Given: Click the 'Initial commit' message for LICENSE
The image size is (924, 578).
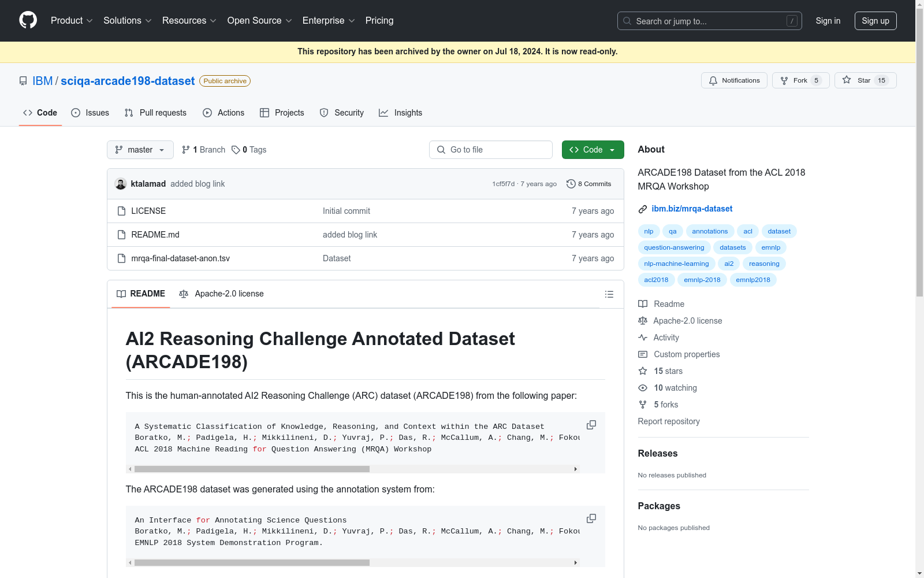Looking at the screenshot, I should tap(346, 211).
